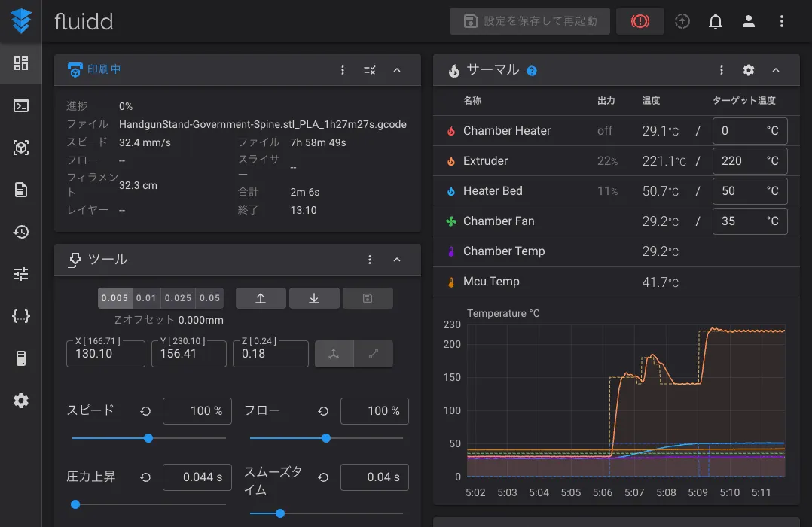
Task: Click the Extruder heater name
Action: point(485,161)
